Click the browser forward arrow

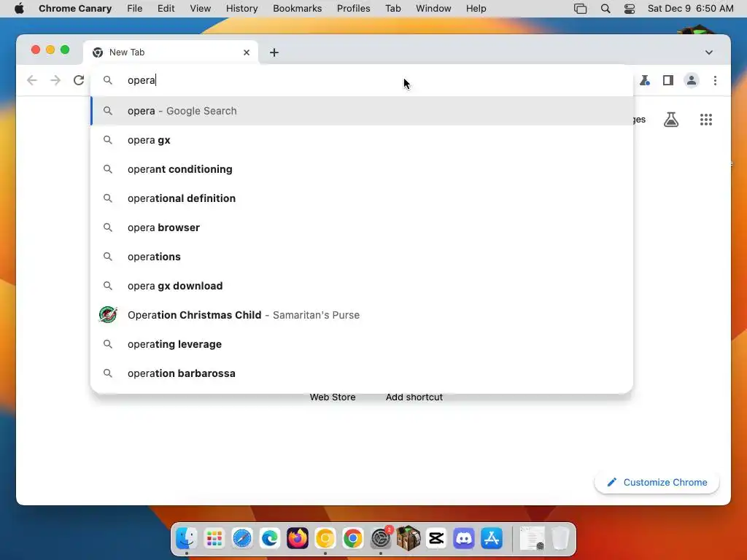click(x=55, y=80)
